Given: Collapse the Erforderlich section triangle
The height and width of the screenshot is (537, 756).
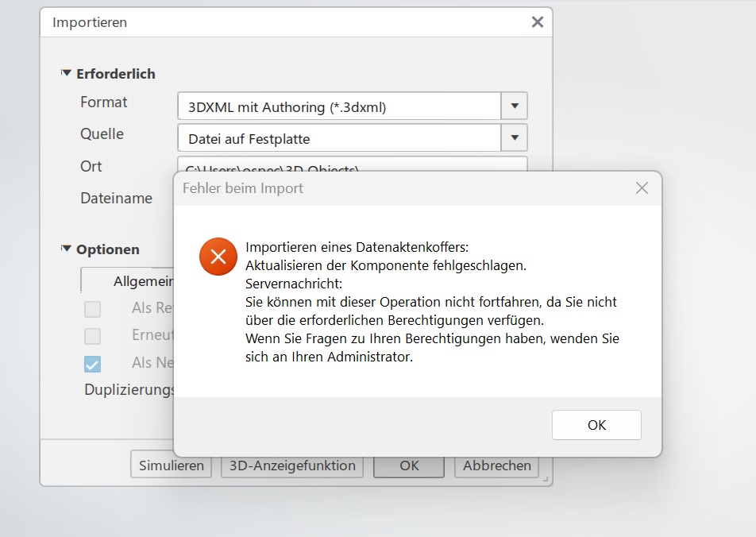Looking at the screenshot, I should [66, 73].
